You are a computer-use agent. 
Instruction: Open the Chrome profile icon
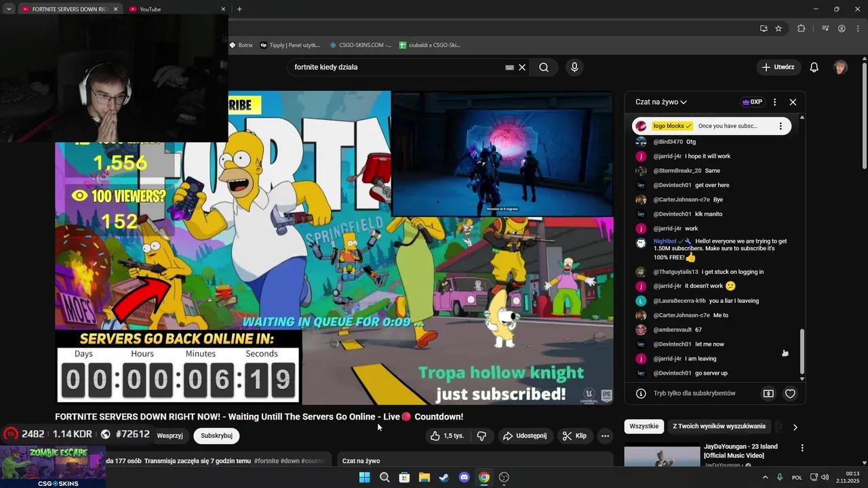click(842, 28)
